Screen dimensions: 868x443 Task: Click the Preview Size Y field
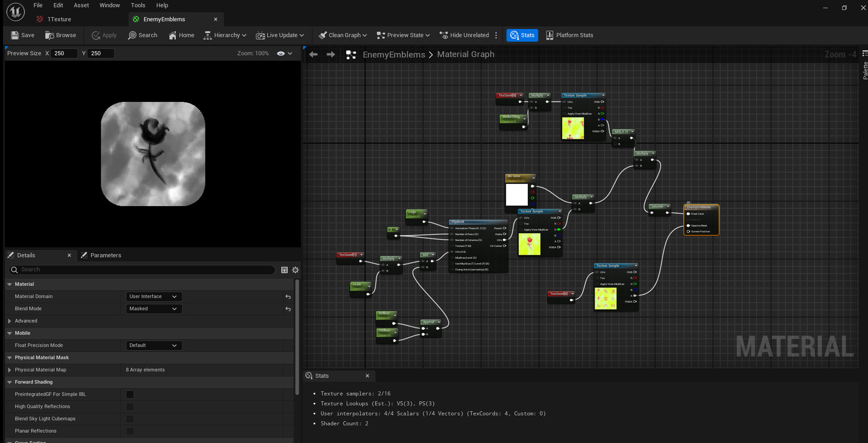101,53
